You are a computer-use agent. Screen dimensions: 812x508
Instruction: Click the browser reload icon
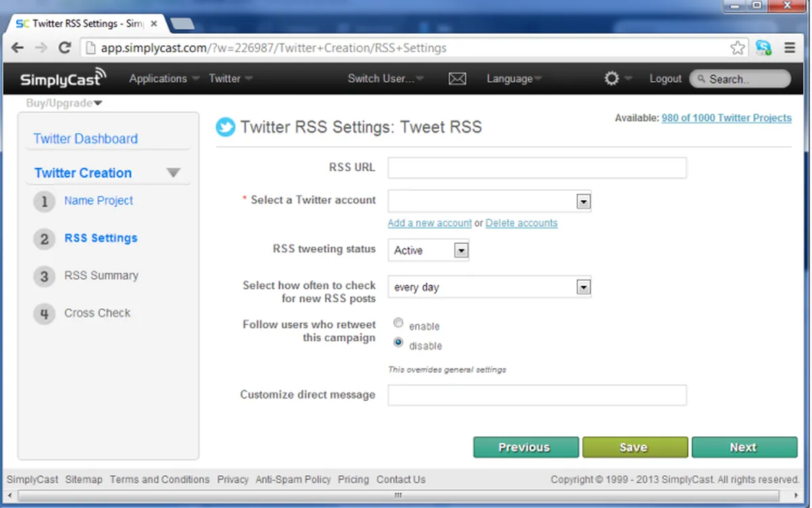(65, 48)
